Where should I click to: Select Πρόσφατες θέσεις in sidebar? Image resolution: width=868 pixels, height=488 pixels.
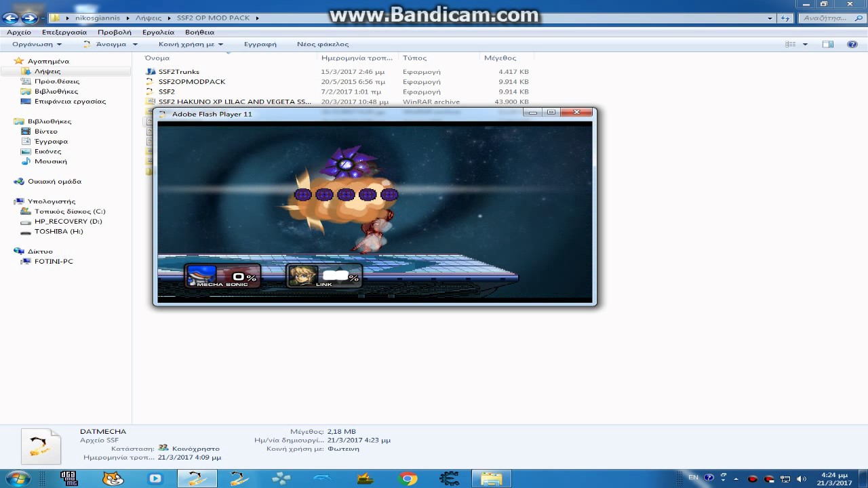[57, 81]
